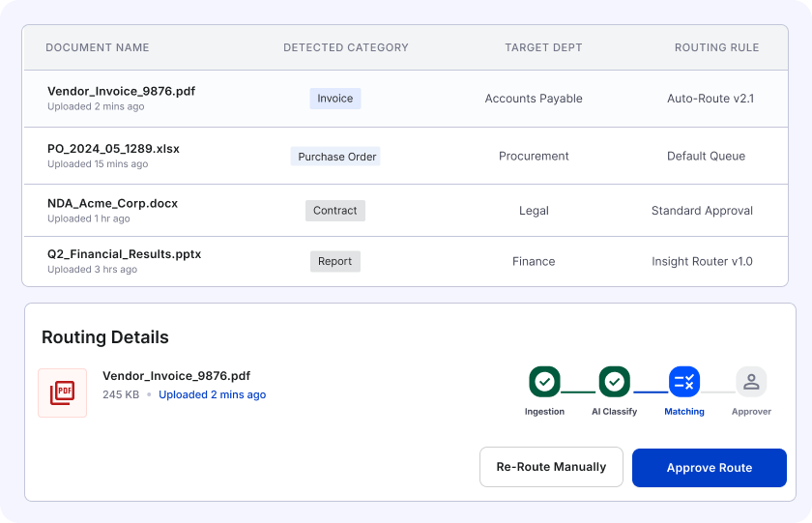The height and width of the screenshot is (523, 812).
Task: Click the Finance department cell
Action: click(x=534, y=261)
